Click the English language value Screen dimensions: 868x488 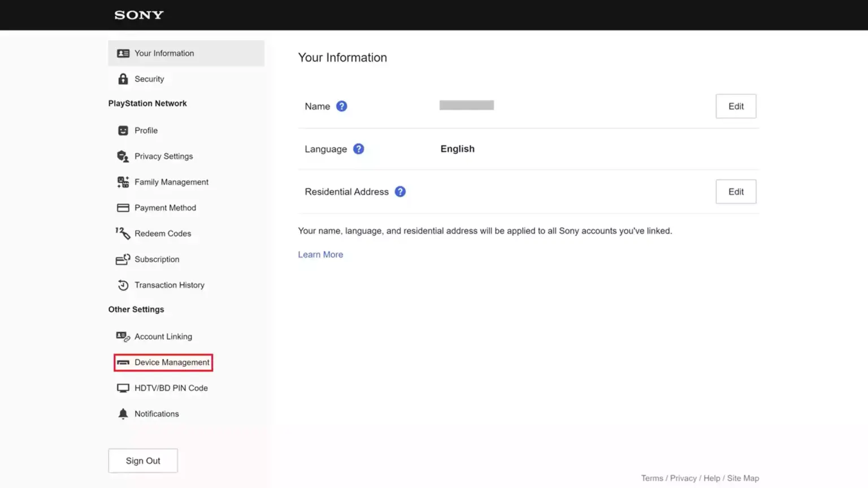pos(458,149)
